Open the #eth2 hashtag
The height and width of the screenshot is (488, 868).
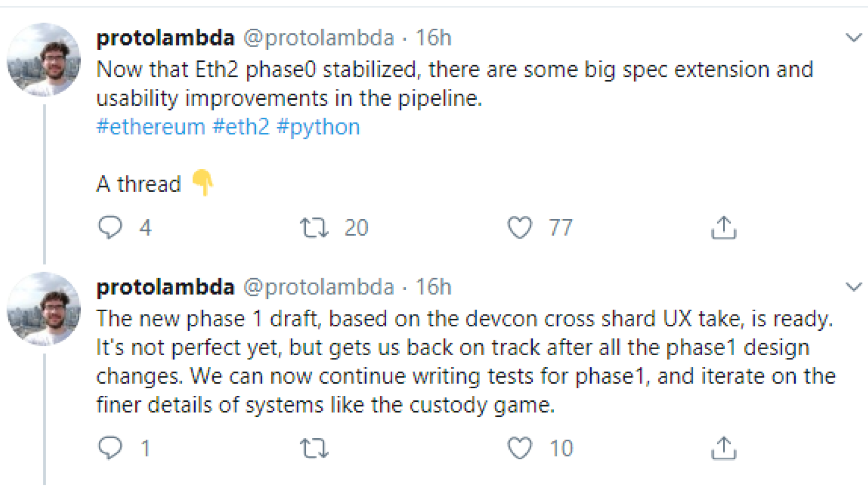(x=241, y=127)
